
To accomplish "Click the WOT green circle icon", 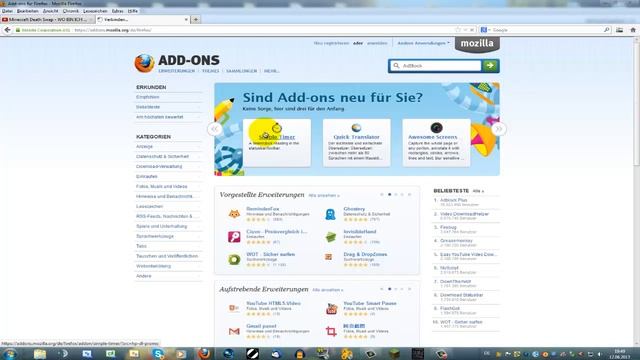I will [x=234, y=260].
